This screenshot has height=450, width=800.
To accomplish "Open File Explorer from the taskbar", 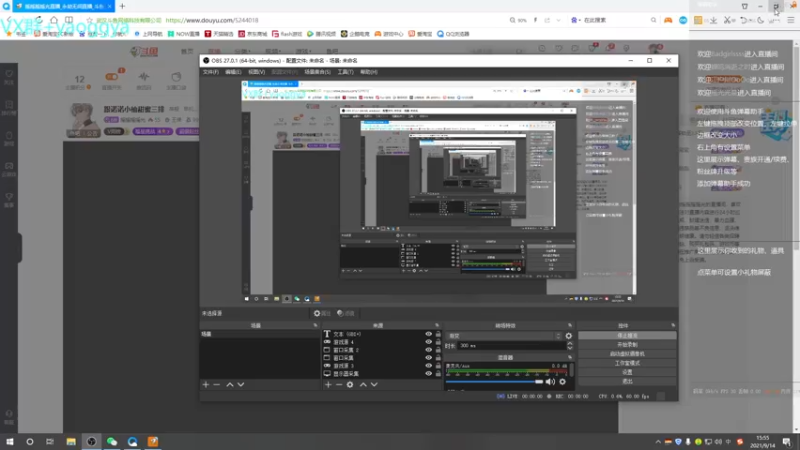I will point(71,442).
